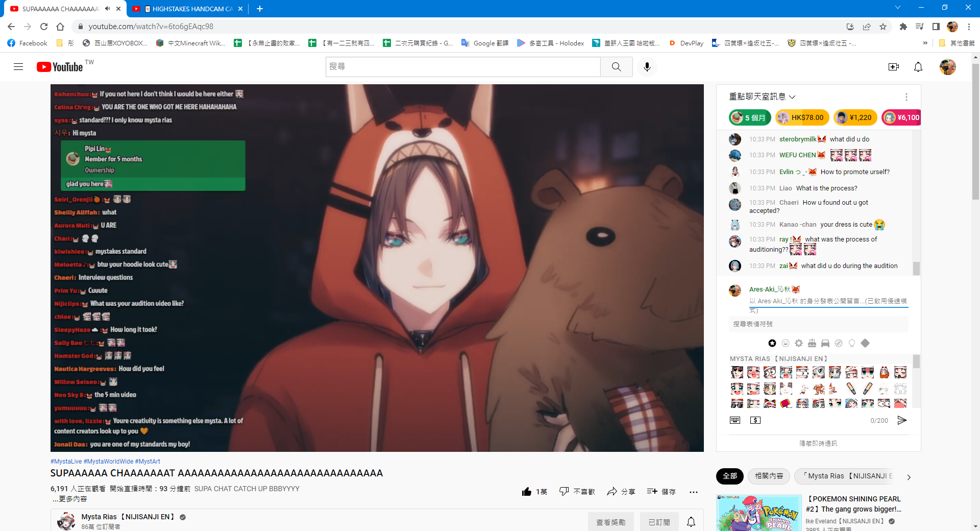The height and width of the screenshot is (531, 980).
Task: Click the emoji picker scrollbar thumb
Action: (x=917, y=361)
